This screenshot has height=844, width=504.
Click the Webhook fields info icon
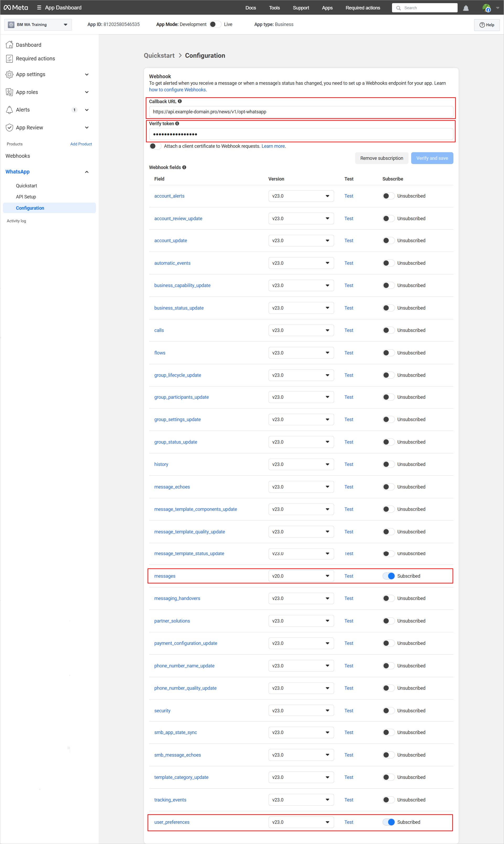(x=184, y=167)
